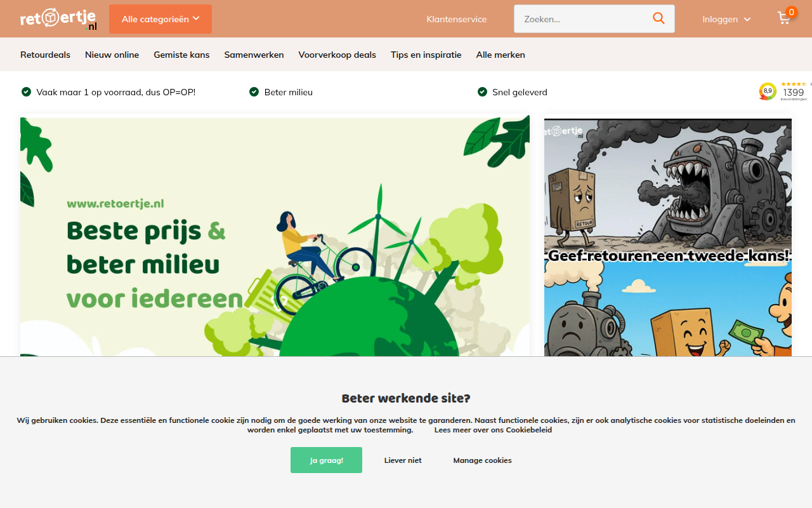Viewport: 812px width, 508px height.
Task: Go to Alle merken menu item
Action: click(x=501, y=55)
